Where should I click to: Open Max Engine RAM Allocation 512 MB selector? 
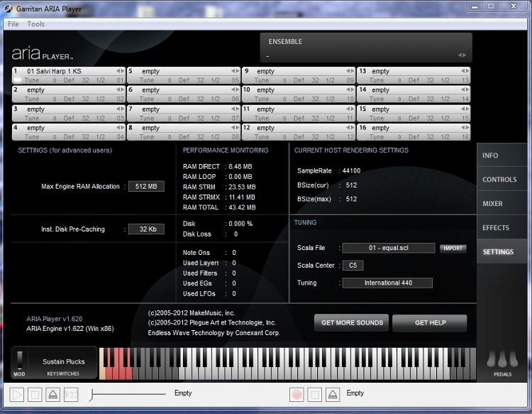click(x=146, y=187)
